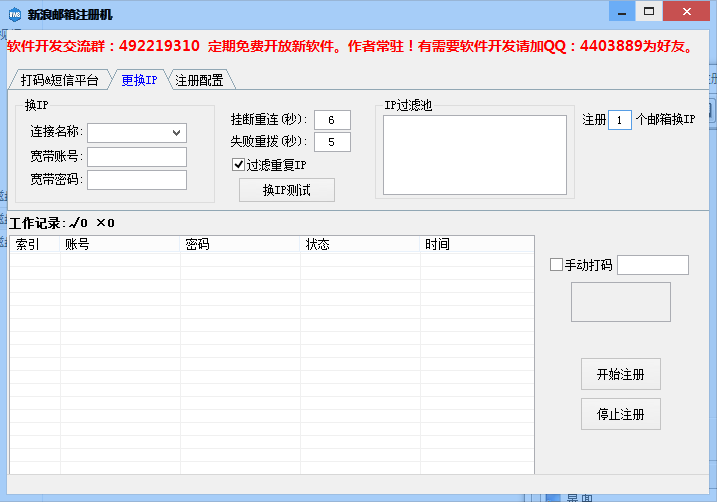Click the 密码 column header
717x502 pixels.
240,244
